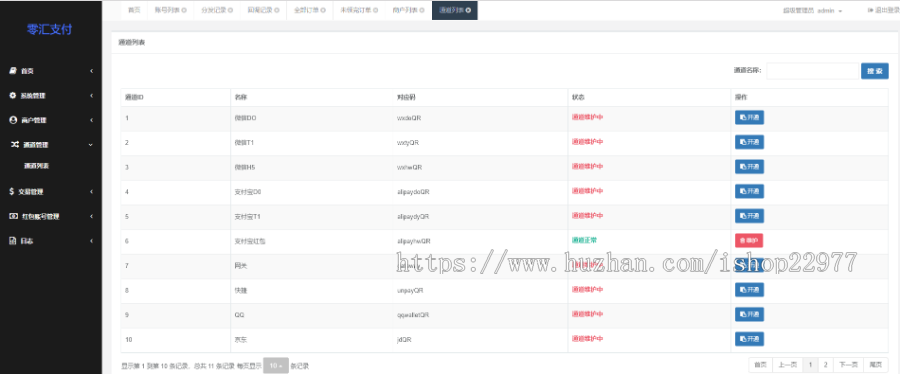Switch to the 首页 tab in the tab bar
900x374 pixels.
(134, 10)
